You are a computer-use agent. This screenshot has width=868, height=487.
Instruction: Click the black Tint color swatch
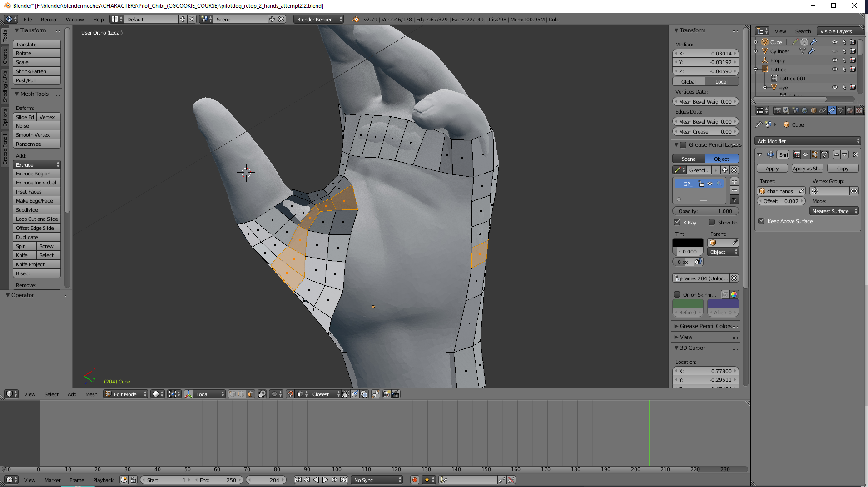coord(688,242)
